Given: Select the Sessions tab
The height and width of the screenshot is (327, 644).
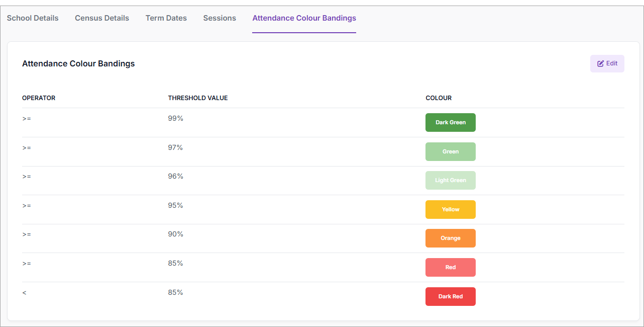Looking at the screenshot, I should pos(220,18).
